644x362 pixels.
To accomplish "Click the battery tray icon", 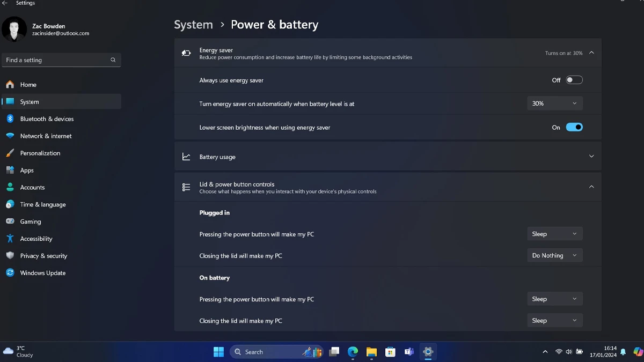I will 580,352.
